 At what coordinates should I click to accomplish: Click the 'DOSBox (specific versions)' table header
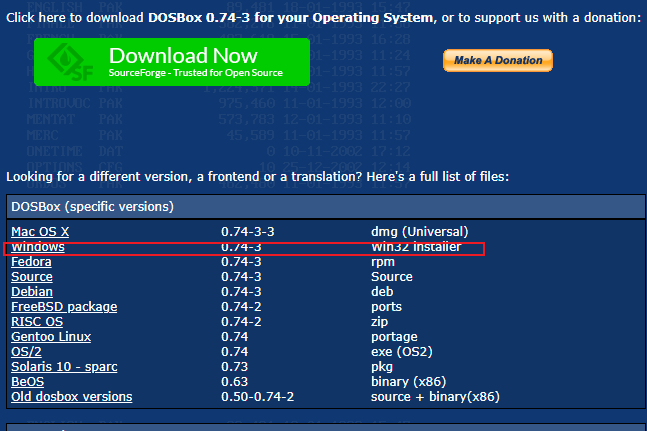[x=326, y=206]
